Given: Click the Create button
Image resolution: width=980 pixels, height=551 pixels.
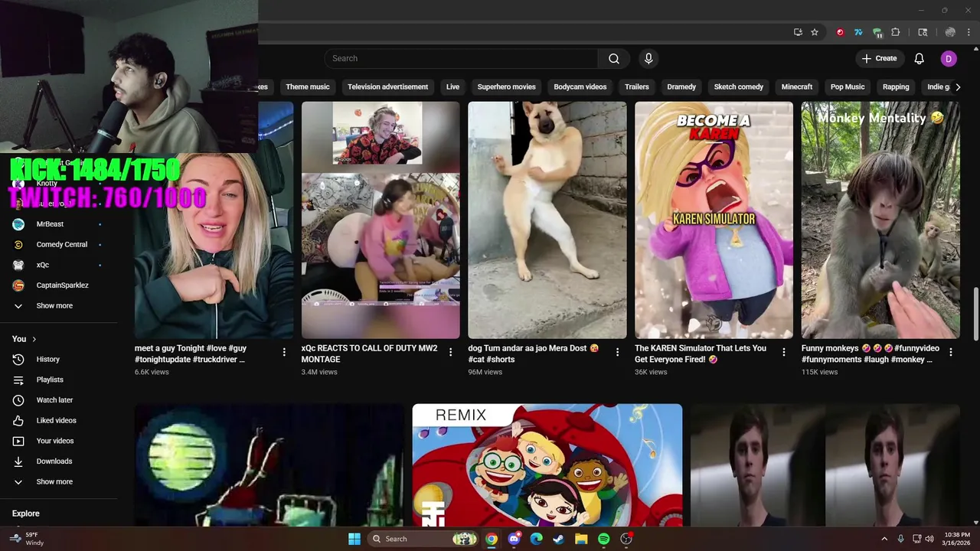Looking at the screenshot, I should 879,59.
